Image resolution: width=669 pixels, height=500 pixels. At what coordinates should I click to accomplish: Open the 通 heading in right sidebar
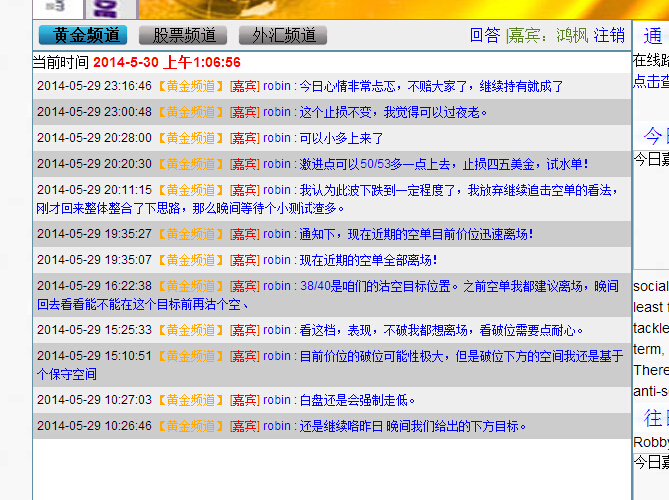pyautogui.click(x=652, y=36)
